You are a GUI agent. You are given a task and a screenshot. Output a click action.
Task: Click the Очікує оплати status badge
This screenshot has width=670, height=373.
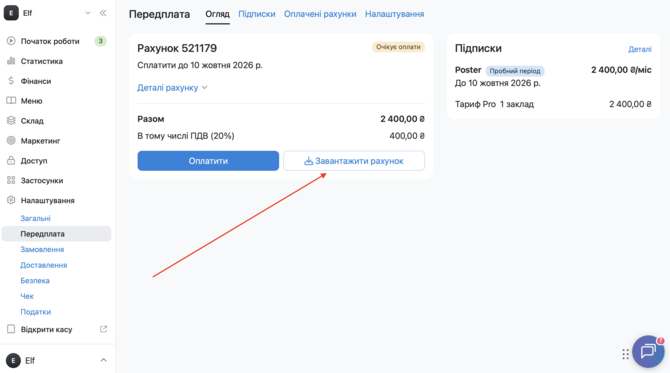[x=398, y=47]
